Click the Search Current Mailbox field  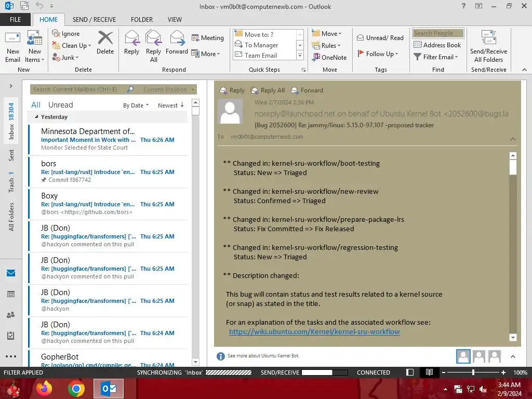coord(77,89)
